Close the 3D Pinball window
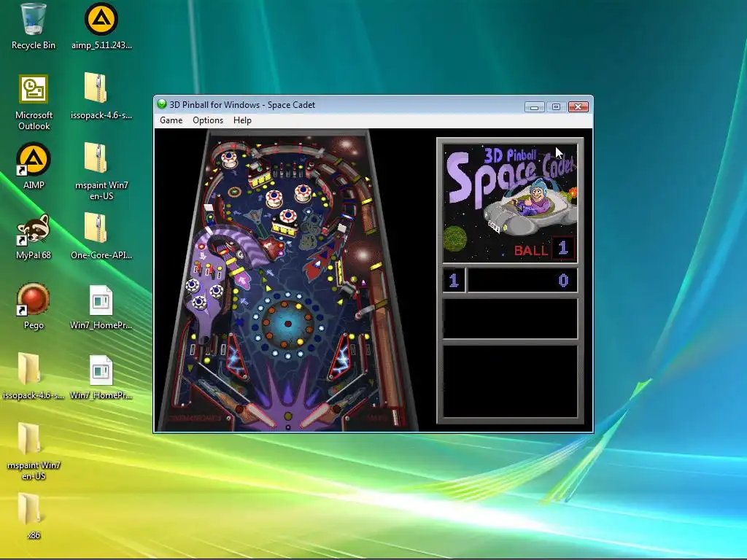Screen dimensions: 747x560 point(578,106)
